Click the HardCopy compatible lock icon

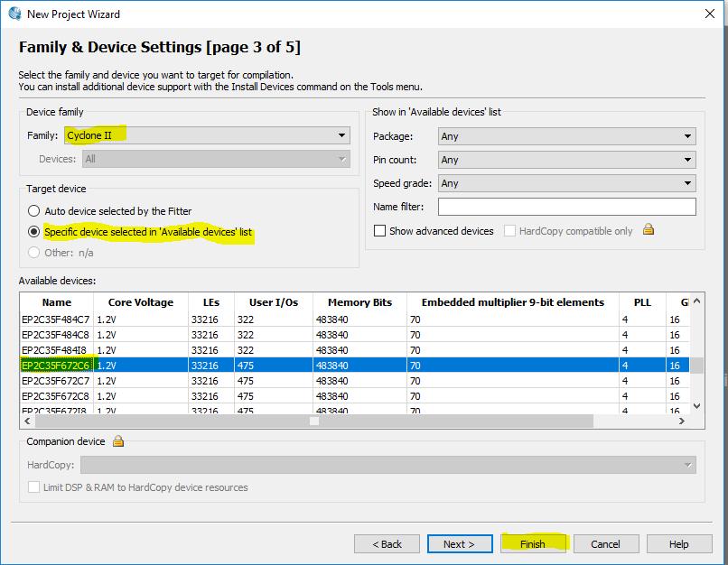tap(649, 229)
